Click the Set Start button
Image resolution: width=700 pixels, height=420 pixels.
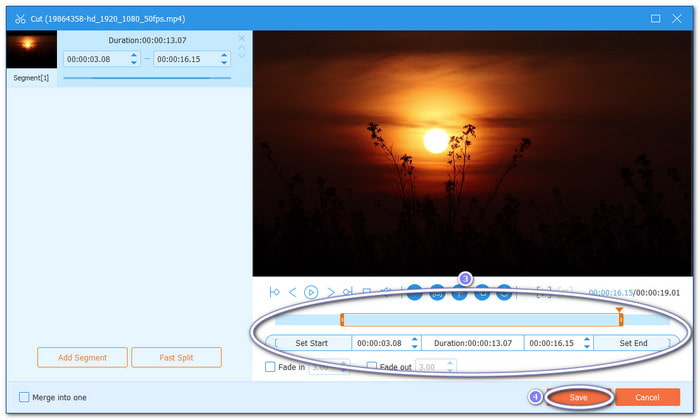tap(311, 343)
